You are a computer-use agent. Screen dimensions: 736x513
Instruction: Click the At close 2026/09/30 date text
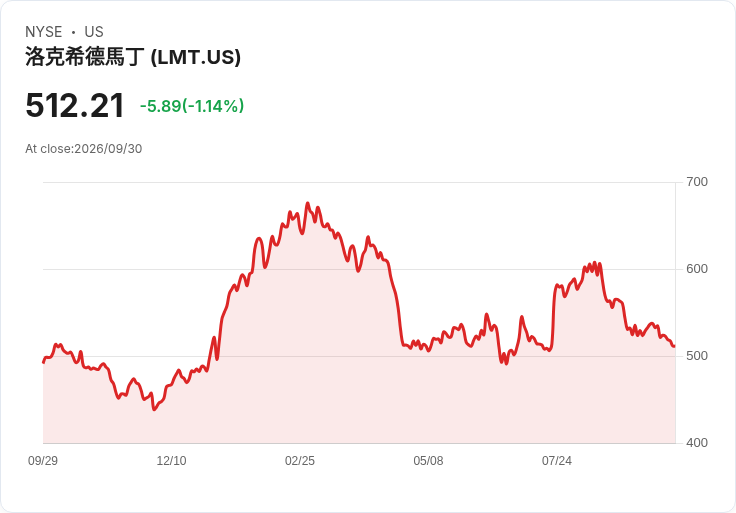[x=84, y=149]
